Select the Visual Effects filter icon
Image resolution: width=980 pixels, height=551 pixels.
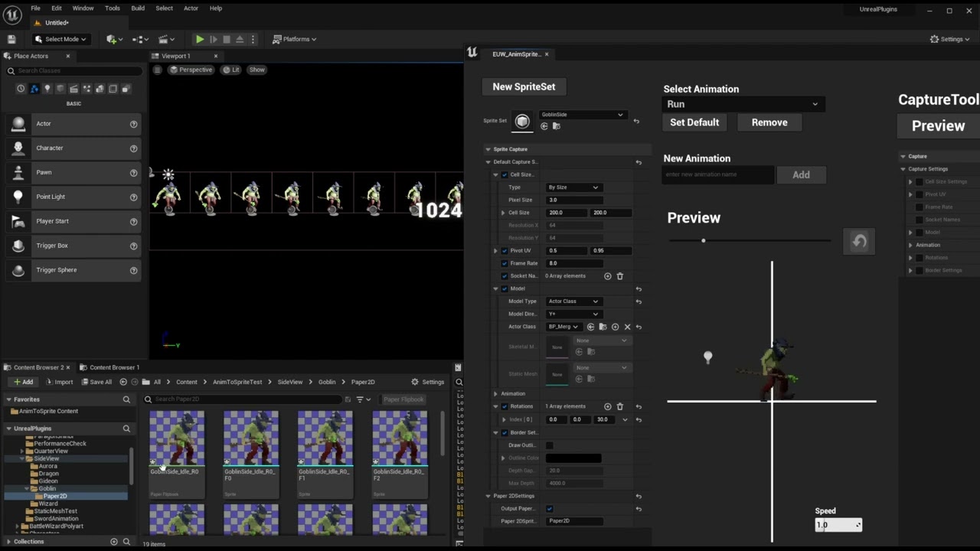pos(87,89)
